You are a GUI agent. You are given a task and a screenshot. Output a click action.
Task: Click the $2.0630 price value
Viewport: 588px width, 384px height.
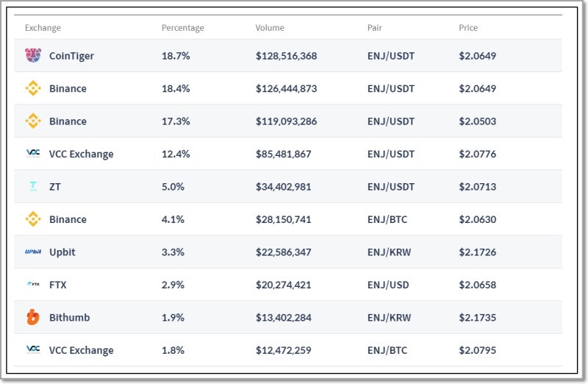(477, 219)
